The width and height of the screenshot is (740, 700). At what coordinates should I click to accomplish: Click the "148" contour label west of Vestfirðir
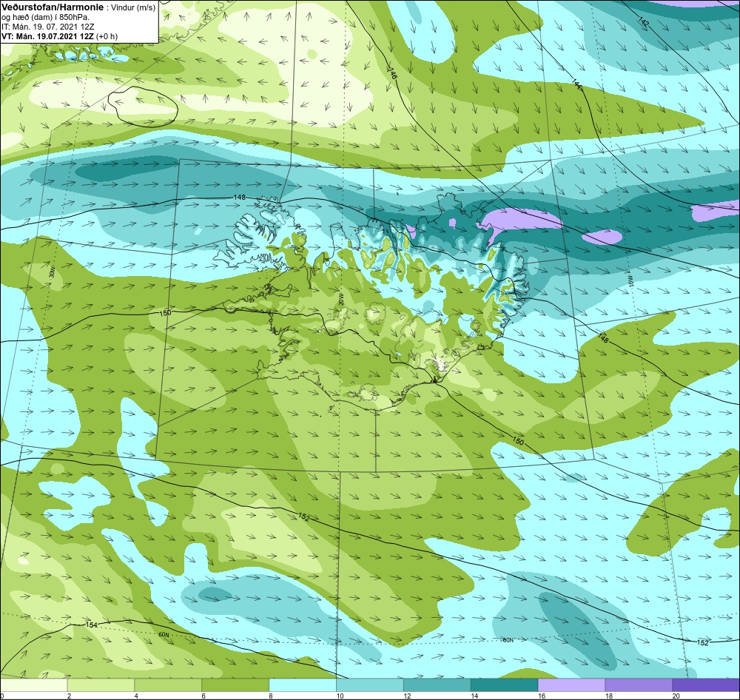pos(240,198)
